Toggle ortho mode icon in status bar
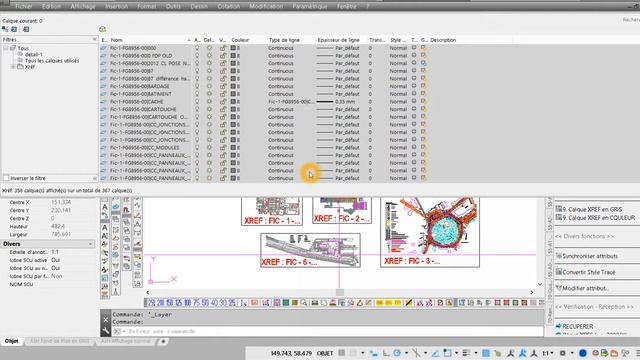640x360 pixels. [386, 353]
